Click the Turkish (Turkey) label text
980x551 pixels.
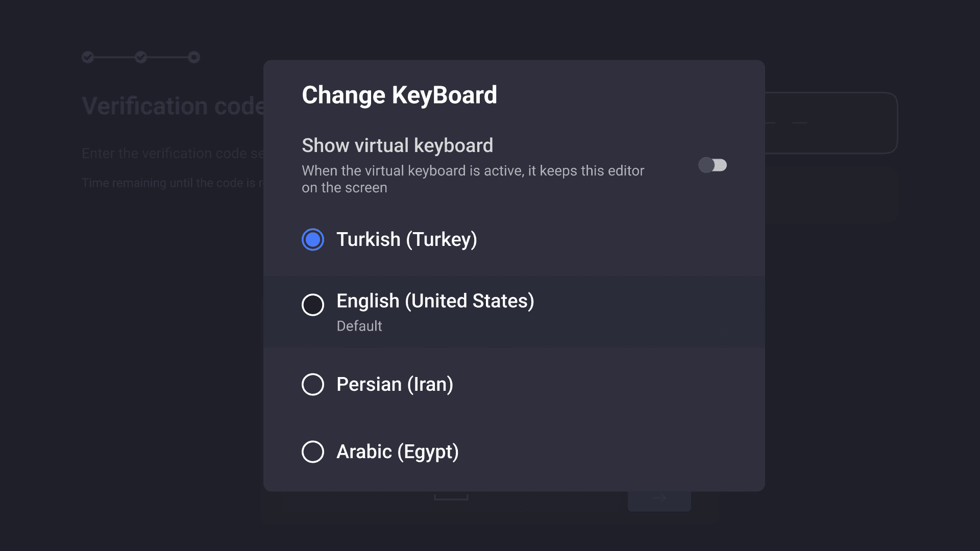(x=407, y=240)
